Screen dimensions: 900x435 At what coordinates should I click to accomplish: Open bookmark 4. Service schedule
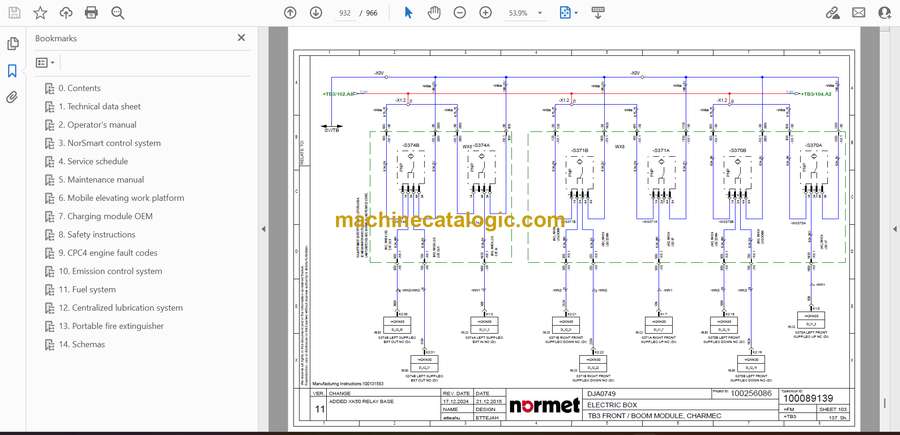tap(93, 161)
